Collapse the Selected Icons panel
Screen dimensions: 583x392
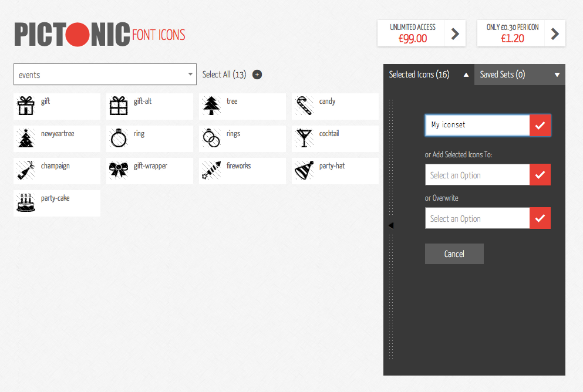(466, 75)
